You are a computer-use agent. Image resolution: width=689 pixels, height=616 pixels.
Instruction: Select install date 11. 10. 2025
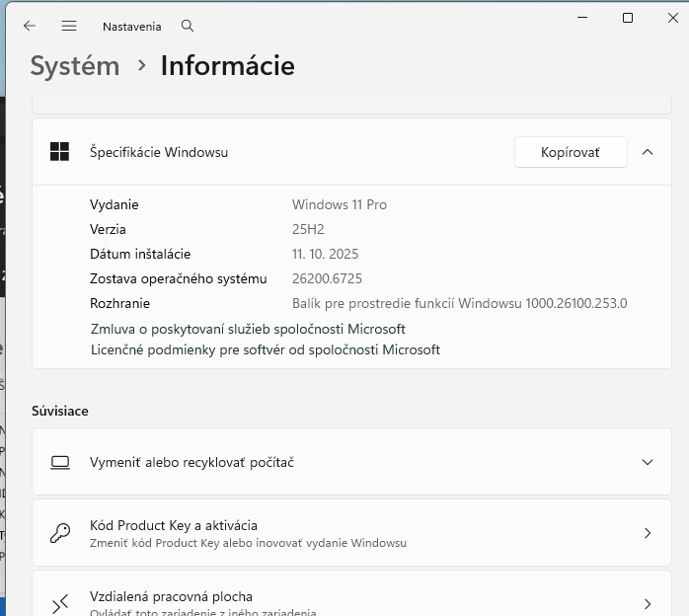pos(325,254)
